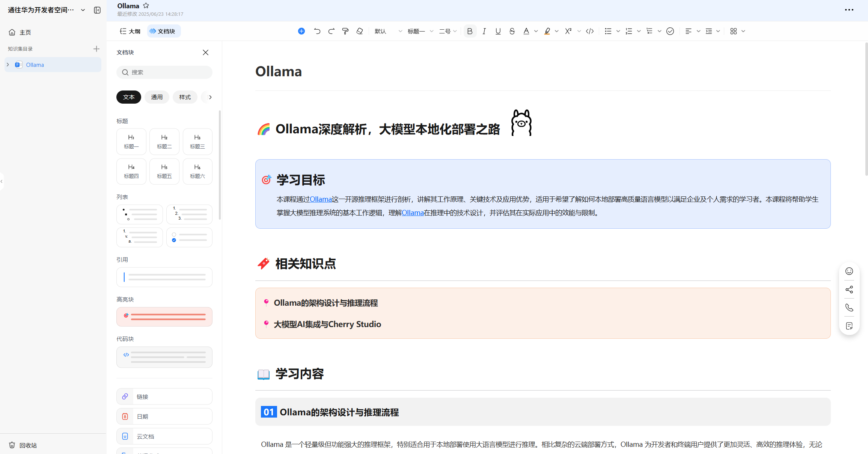Open the comment note icon

pyautogui.click(x=849, y=326)
